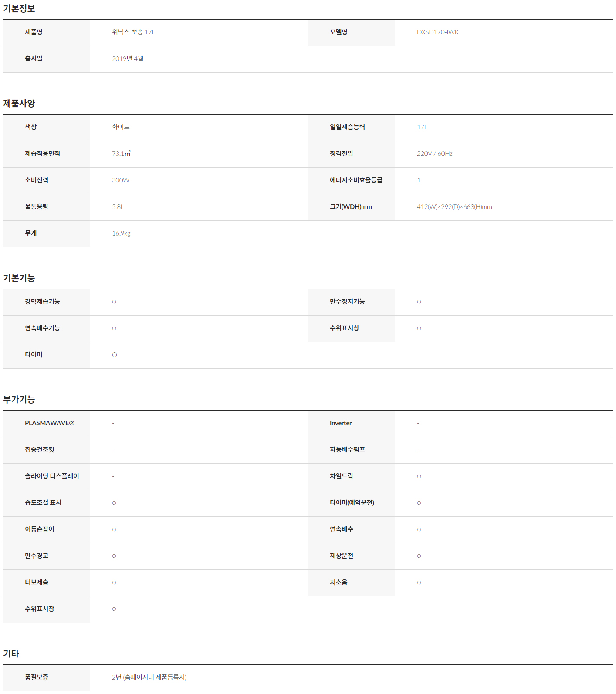
Task: Select the coverage area value 73.1㎡
Action: pyautogui.click(x=121, y=154)
